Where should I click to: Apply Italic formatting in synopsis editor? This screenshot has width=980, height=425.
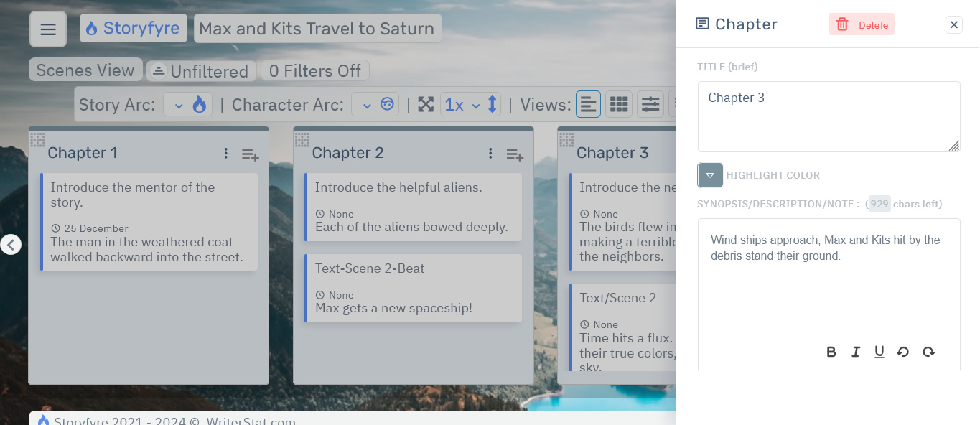point(855,352)
